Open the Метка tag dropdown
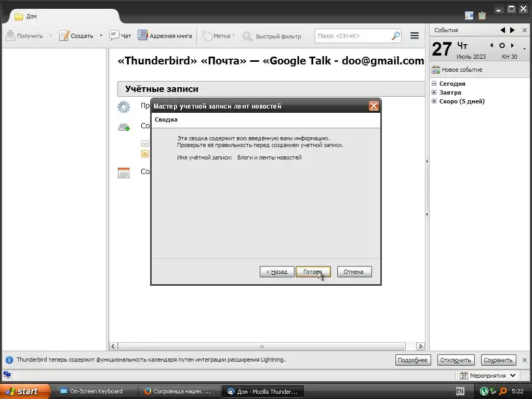532x399 pixels. (218, 36)
